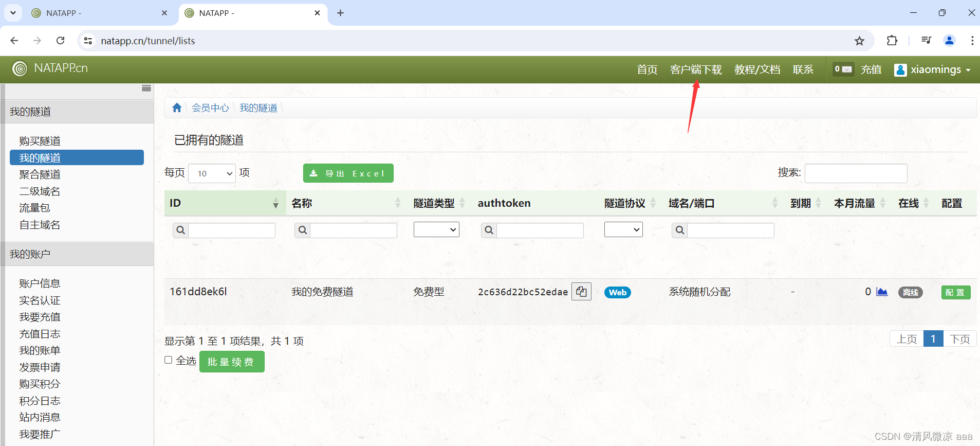The width and height of the screenshot is (980, 446).
Task: Open 首页 in top navigation
Action: point(647,69)
